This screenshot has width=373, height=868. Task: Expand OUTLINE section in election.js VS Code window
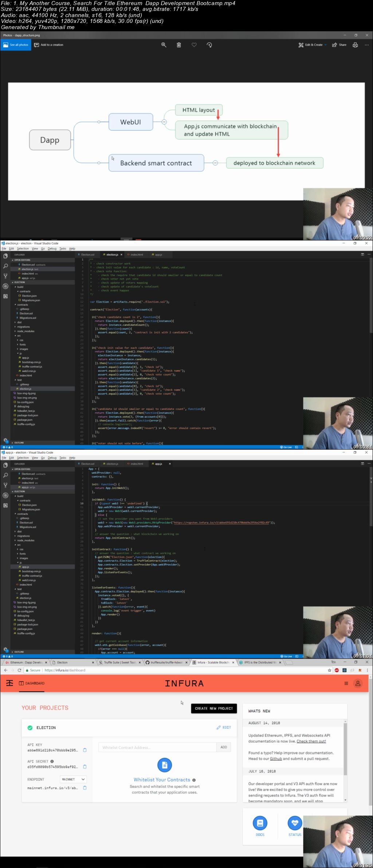19,443
